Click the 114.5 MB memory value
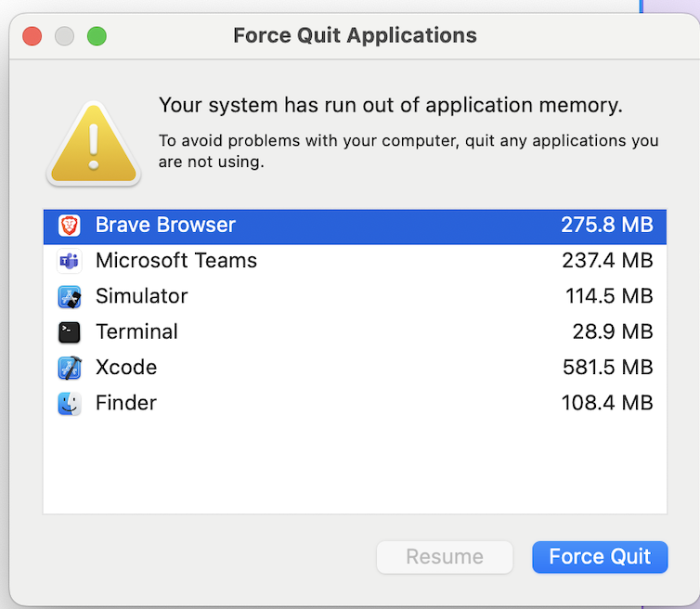Viewport: 700px width, 609px height. click(609, 296)
